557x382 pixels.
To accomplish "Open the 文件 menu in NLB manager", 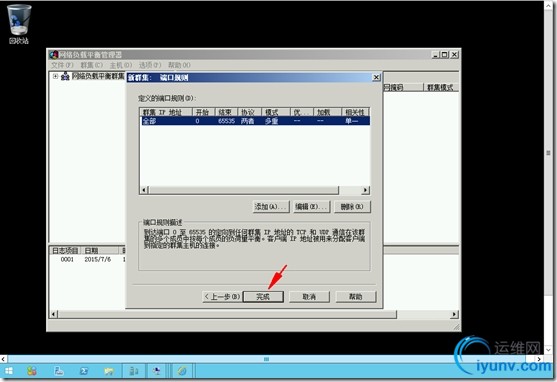I will [x=62, y=65].
